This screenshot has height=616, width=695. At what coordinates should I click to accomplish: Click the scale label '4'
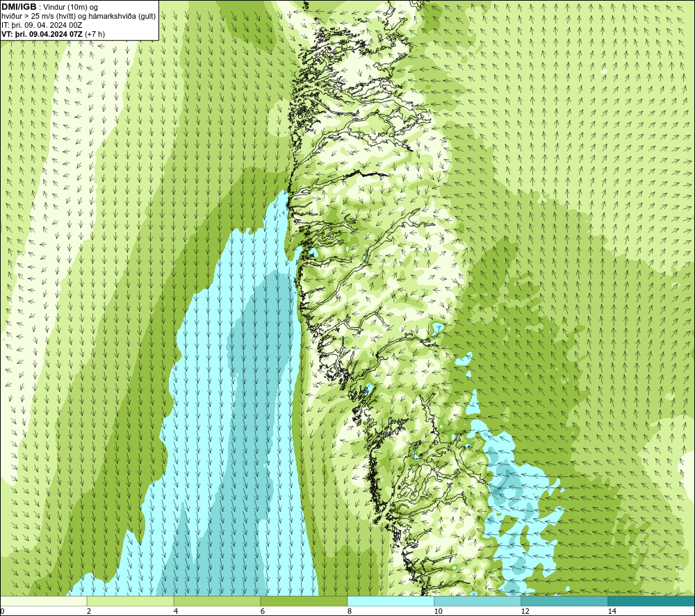pyautogui.click(x=176, y=611)
